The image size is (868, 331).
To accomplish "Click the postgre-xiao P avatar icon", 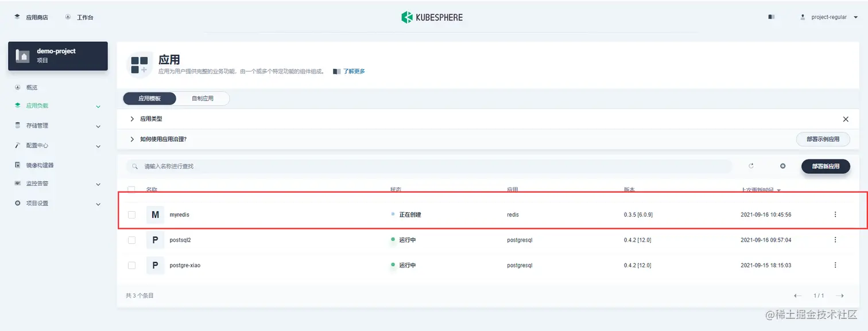I will tap(155, 266).
